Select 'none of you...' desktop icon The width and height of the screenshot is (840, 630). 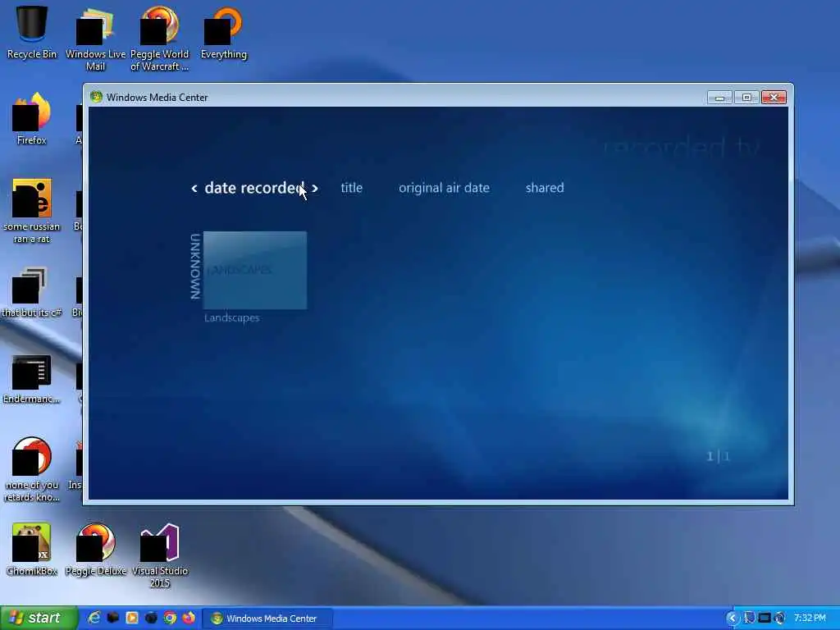(32, 470)
